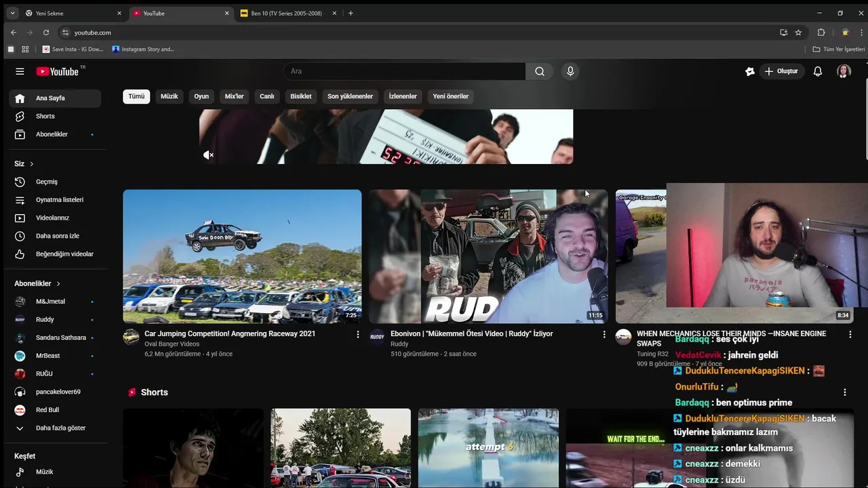
Task: Open the Red Bull subscription
Action: [55, 410]
